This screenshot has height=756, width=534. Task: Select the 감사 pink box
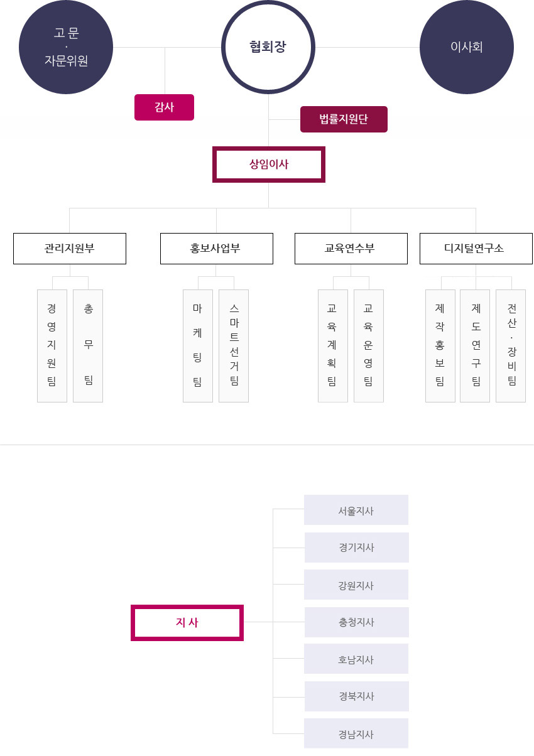click(x=164, y=107)
